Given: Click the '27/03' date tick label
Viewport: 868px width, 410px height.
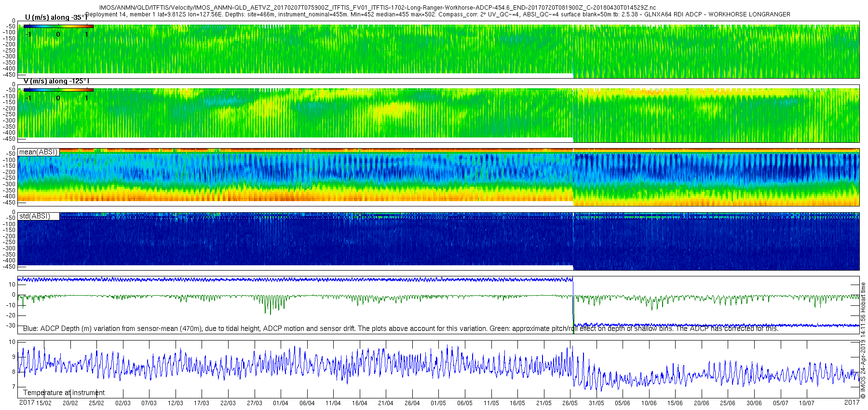Looking at the screenshot, I should pyautogui.click(x=254, y=403).
